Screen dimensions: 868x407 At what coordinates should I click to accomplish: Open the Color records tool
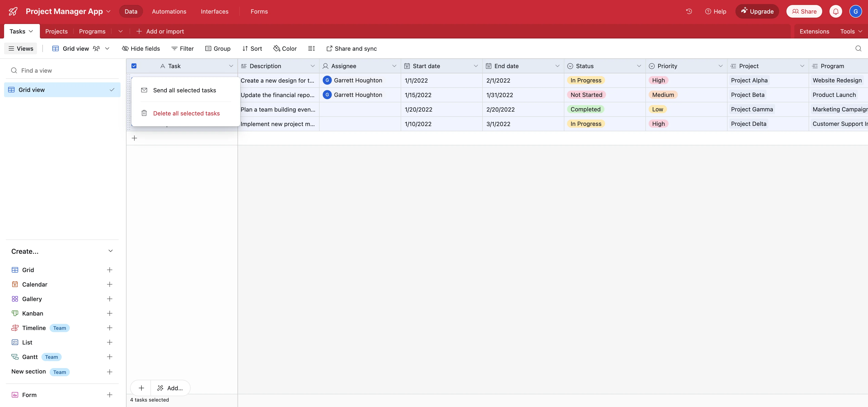[x=285, y=48]
